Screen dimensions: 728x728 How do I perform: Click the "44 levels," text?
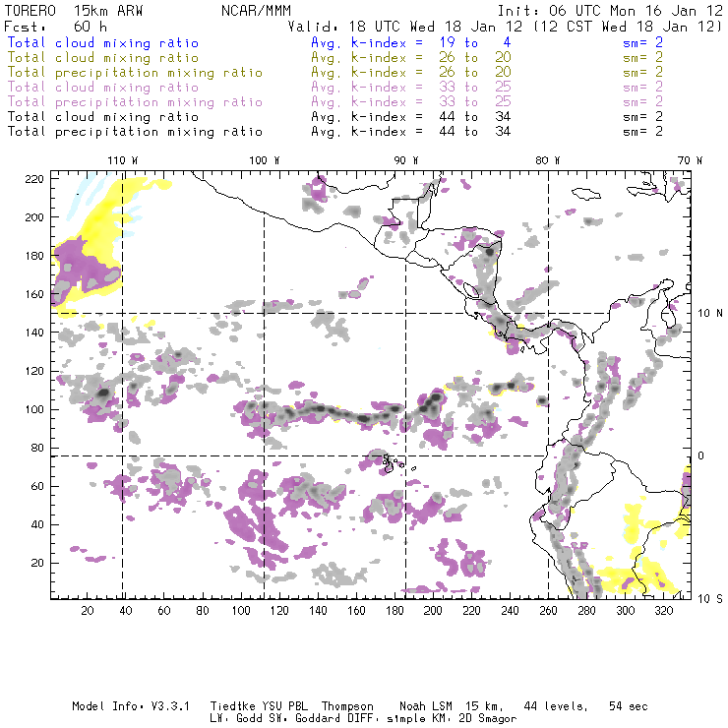coord(556,706)
